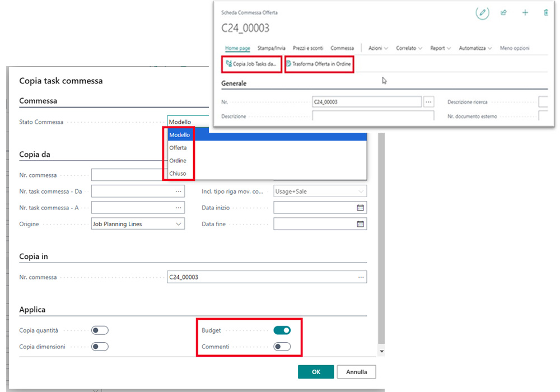
Task: Click the delete trash icon on job card
Action: [x=545, y=13]
